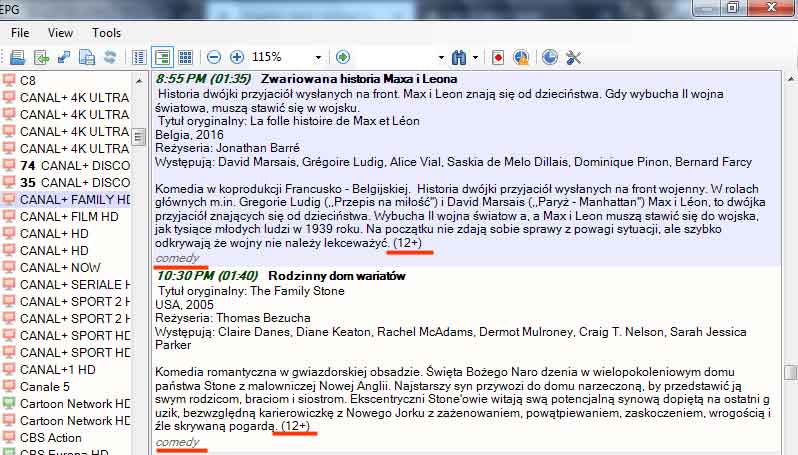
Task: Switch to the list view layout
Action: 139,57
